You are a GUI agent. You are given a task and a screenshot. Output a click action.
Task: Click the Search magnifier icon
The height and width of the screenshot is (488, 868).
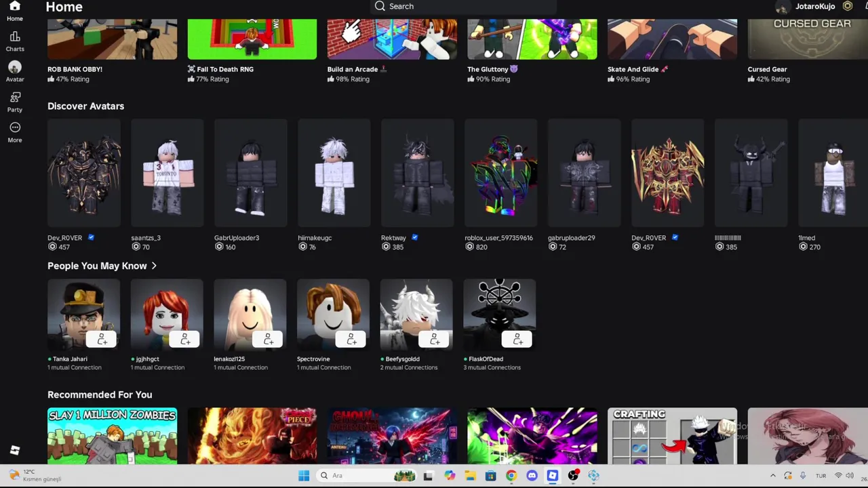coord(380,6)
